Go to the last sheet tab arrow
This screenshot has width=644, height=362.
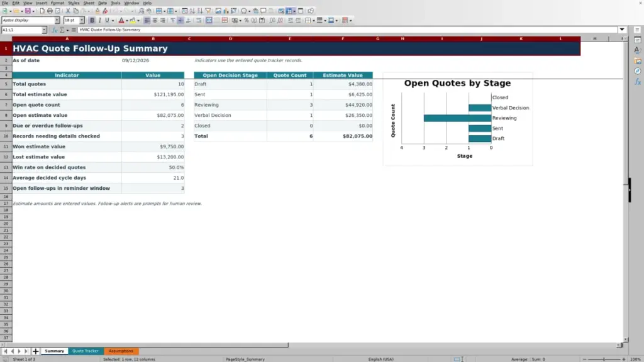pyautogui.click(x=26, y=351)
